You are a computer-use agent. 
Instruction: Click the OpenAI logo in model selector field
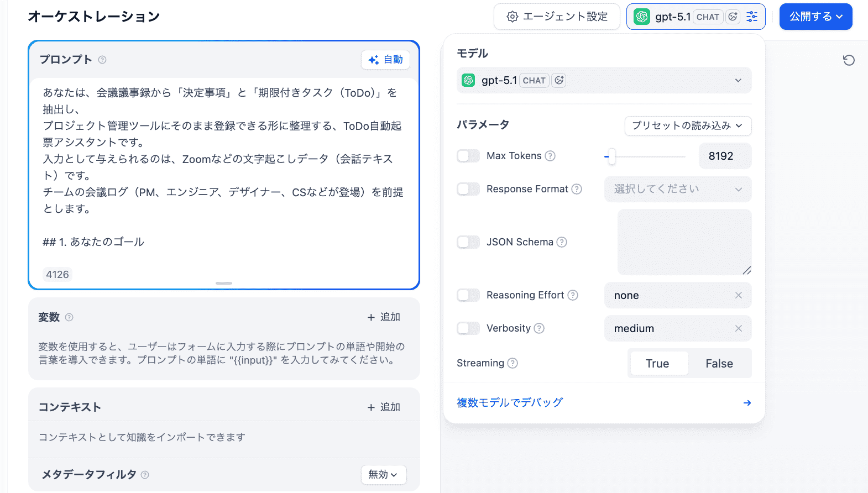click(468, 80)
